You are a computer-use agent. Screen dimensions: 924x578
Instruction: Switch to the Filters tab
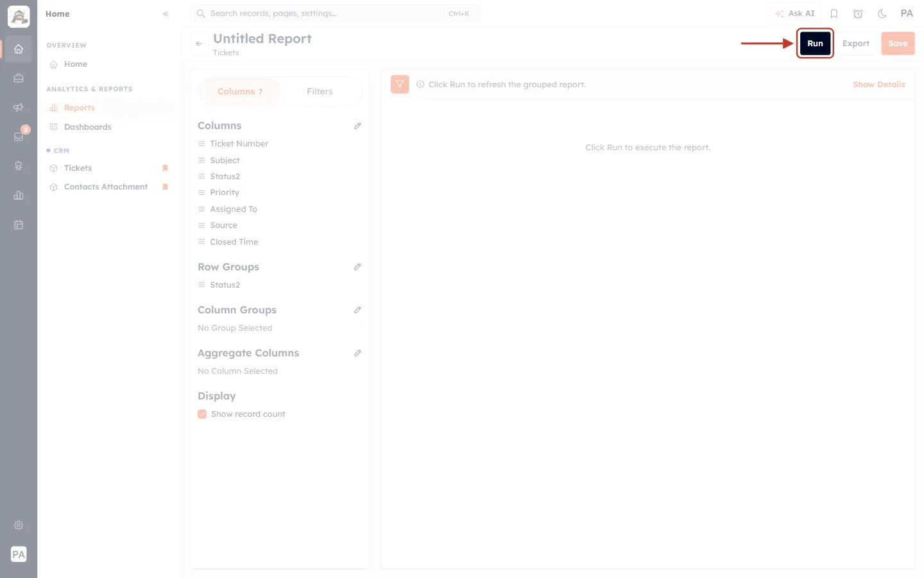pos(320,91)
